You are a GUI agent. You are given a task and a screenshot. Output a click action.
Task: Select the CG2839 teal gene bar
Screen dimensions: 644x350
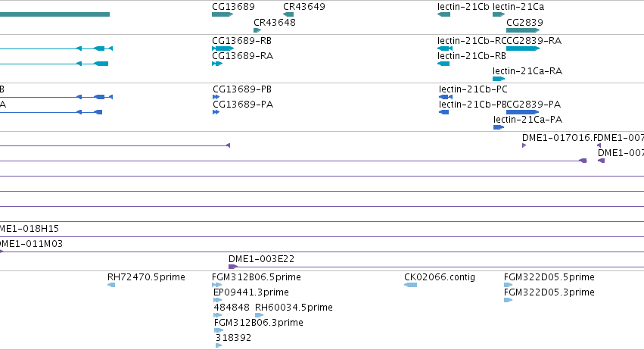coord(523,30)
